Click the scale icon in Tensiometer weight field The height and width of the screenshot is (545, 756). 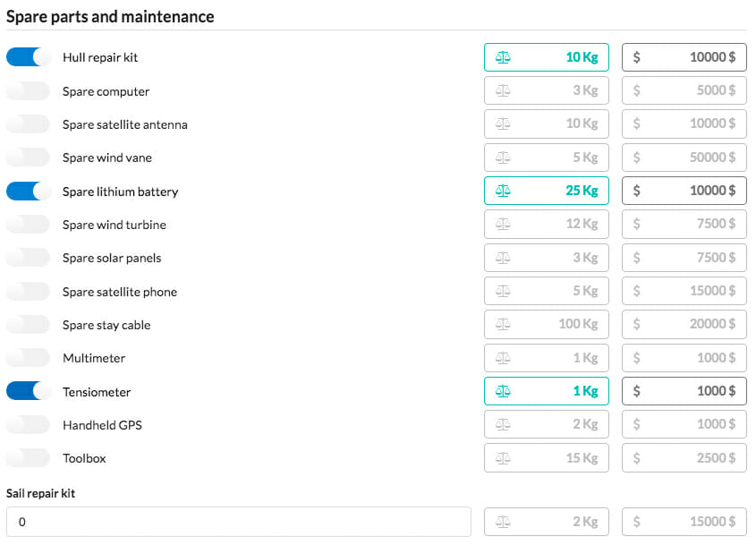pos(503,391)
